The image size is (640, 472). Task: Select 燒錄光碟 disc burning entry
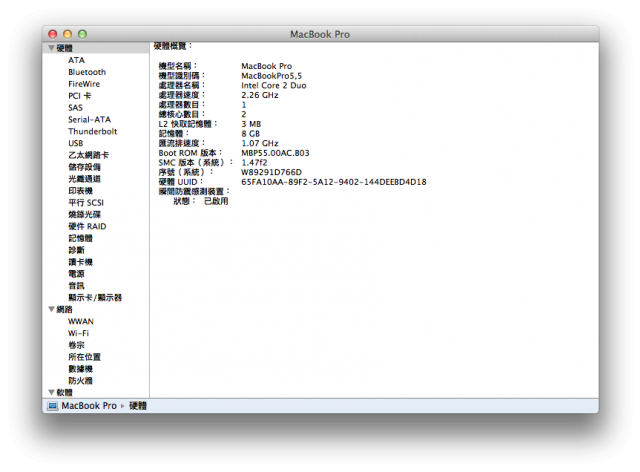click(x=84, y=214)
